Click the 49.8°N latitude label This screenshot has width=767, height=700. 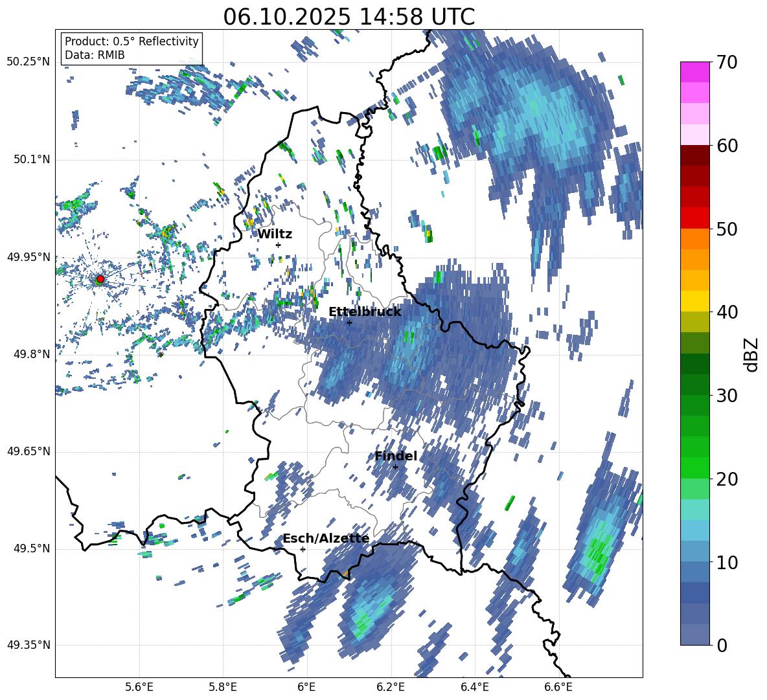[x=31, y=354]
